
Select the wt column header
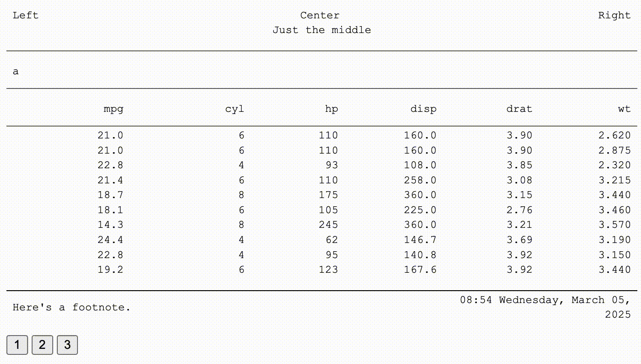click(x=624, y=109)
